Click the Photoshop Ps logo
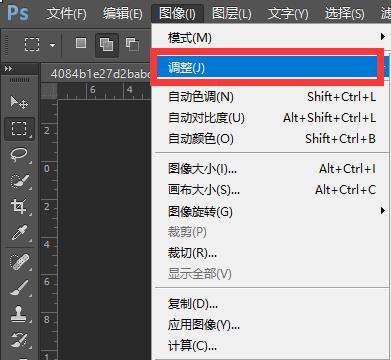The width and height of the screenshot is (391, 360). click(x=18, y=13)
